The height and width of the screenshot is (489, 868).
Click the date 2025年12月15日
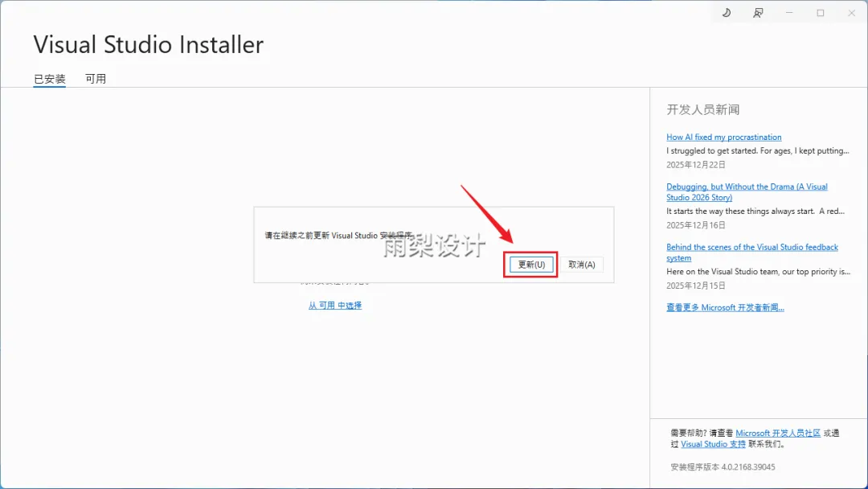pyautogui.click(x=696, y=286)
